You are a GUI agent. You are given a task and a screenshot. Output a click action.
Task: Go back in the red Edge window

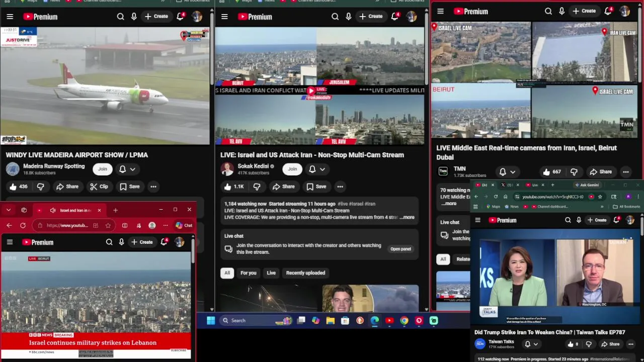9,225
